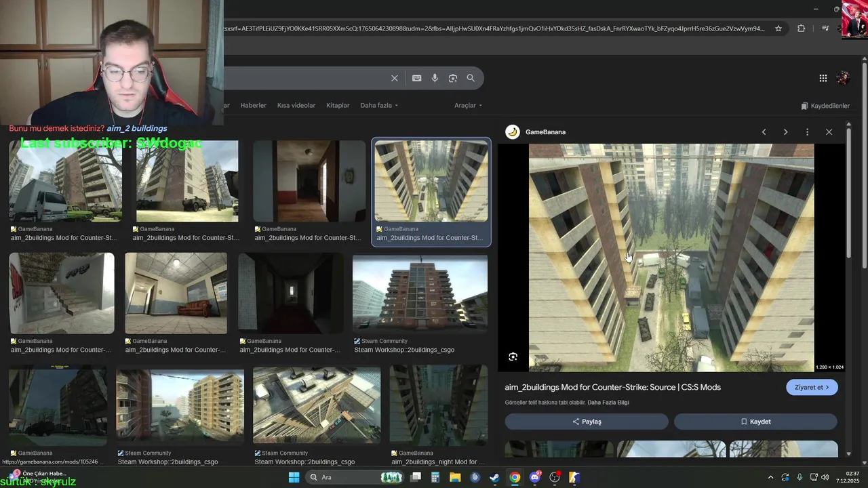Viewport: 868px width, 488px height.
Task: Switch to the Kitaplar tab
Action: tap(338, 106)
